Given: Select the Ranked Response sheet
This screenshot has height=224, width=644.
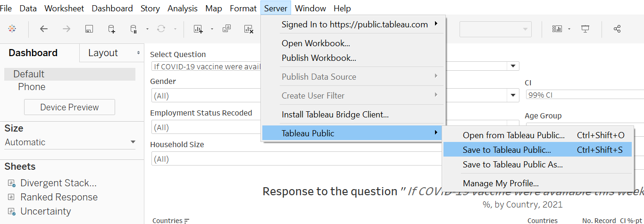Looking at the screenshot, I should [x=59, y=197].
